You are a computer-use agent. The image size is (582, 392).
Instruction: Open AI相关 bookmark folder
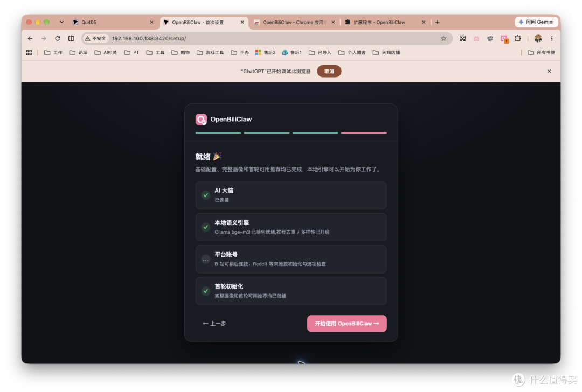coord(106,53)
